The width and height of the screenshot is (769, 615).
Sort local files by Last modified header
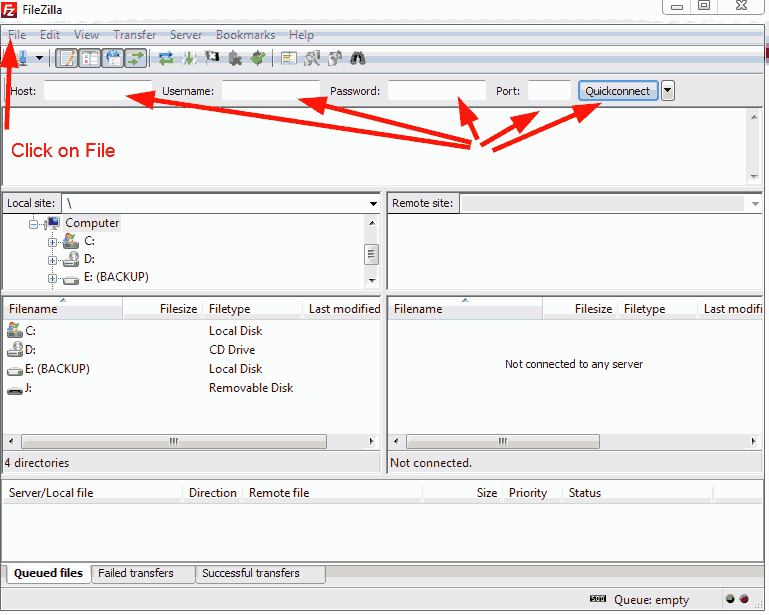point(341,309)
